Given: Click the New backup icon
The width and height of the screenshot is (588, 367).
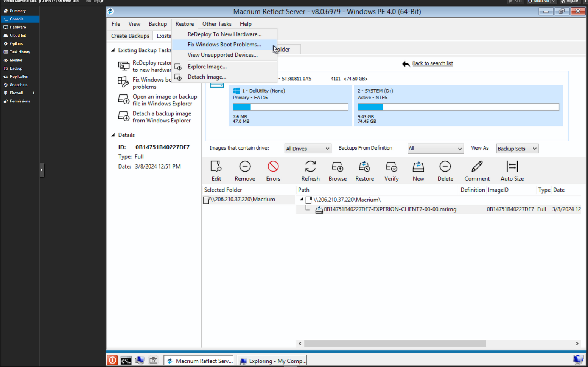Looking at the screenshot, I should tap(418, 167).
